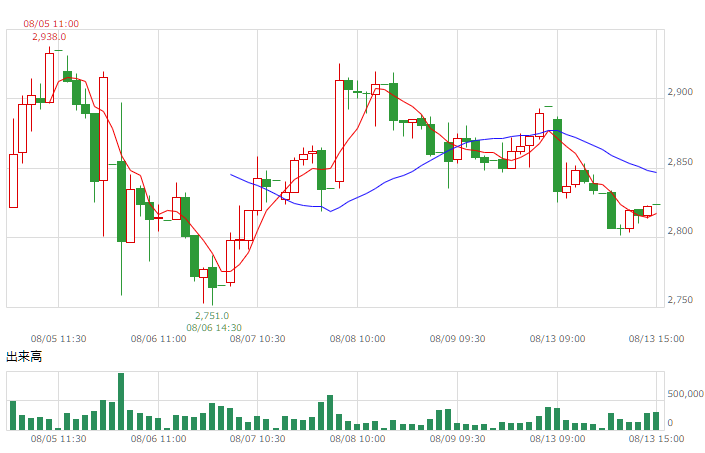705x453 pixels.
Task: Click 08/07 10:30 label under price chart
Action: [x=258, y=339]
